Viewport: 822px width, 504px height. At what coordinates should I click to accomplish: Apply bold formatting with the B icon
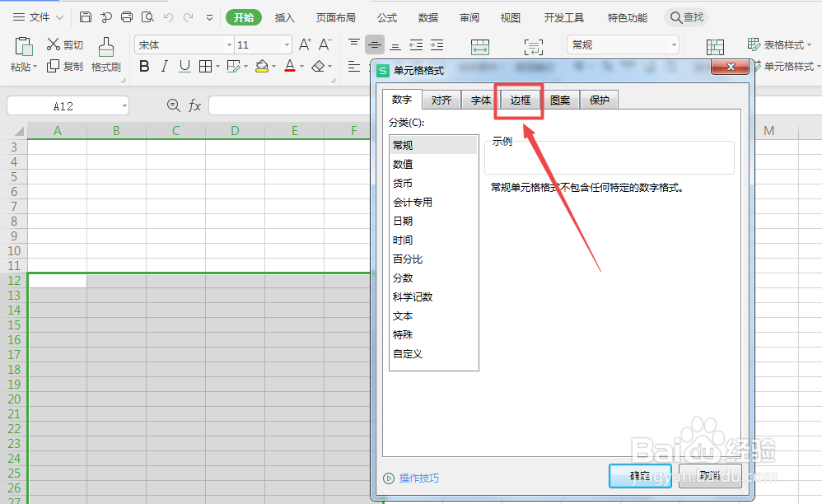tap(144, 66)
